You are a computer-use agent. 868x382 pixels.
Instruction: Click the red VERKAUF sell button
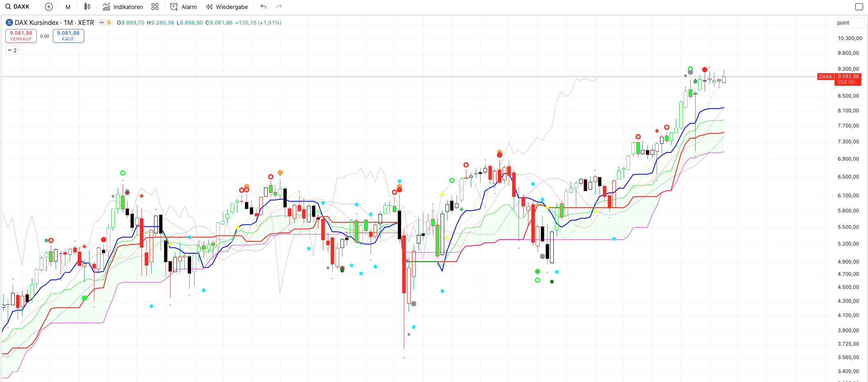21,36
